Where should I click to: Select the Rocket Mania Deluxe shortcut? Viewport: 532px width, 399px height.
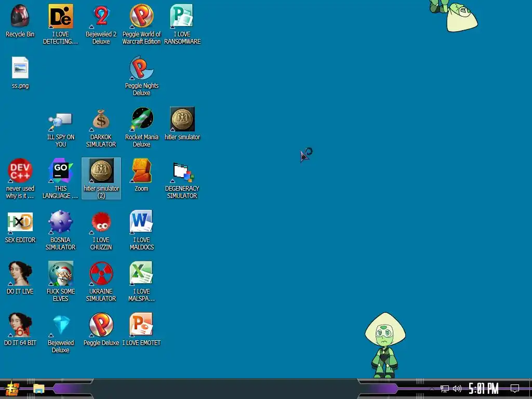pyautogui.click(x=141, y=128)
